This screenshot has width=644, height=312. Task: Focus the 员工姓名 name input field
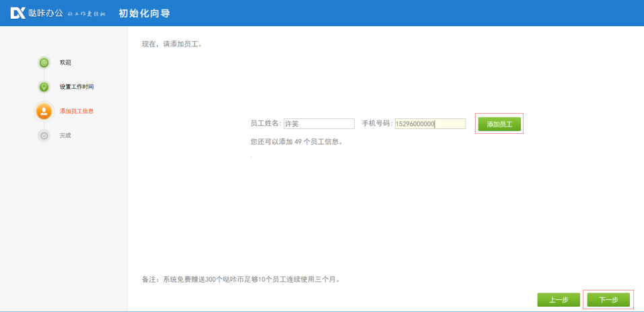pos(319,124)
